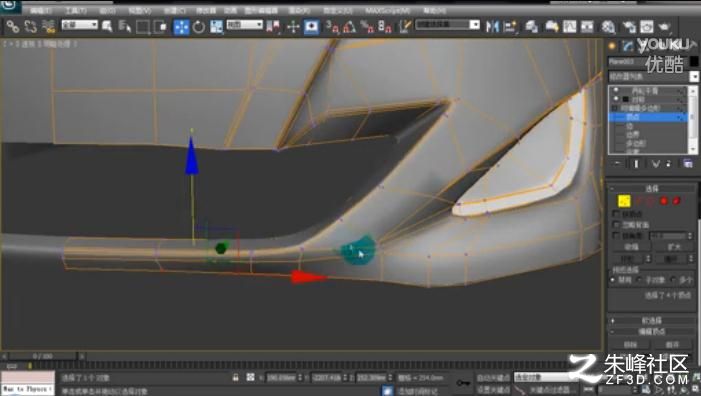Toggle the Angle Snap icon
This screenshot has width=701, height=396.
[349, 27]
